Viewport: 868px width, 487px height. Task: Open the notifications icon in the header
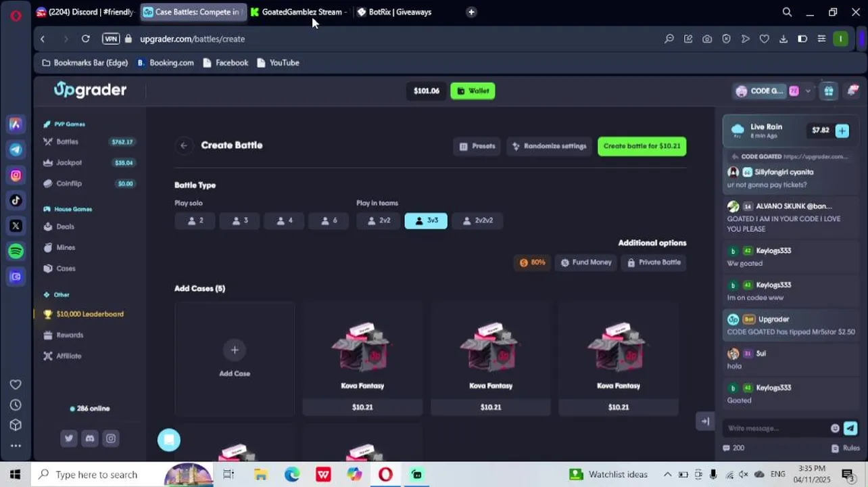tap(853, 91)
